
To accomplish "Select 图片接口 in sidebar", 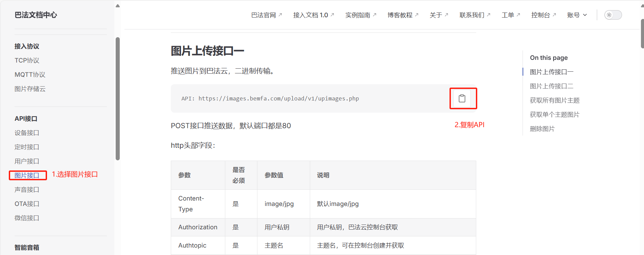I will (x=27, y=175).
